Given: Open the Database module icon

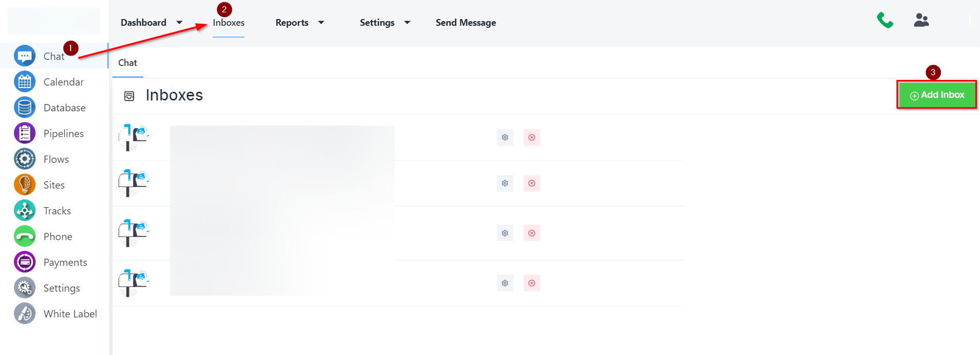Looking at the screenshot, I should click(24, 108).
